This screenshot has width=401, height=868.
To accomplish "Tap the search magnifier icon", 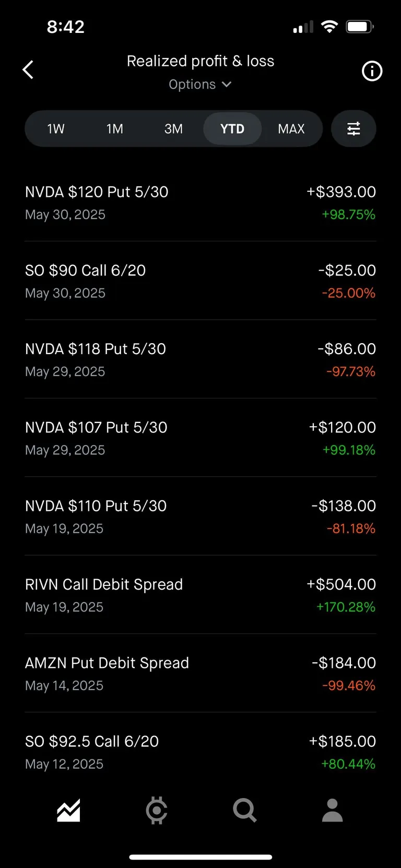I will coord(244,811).
